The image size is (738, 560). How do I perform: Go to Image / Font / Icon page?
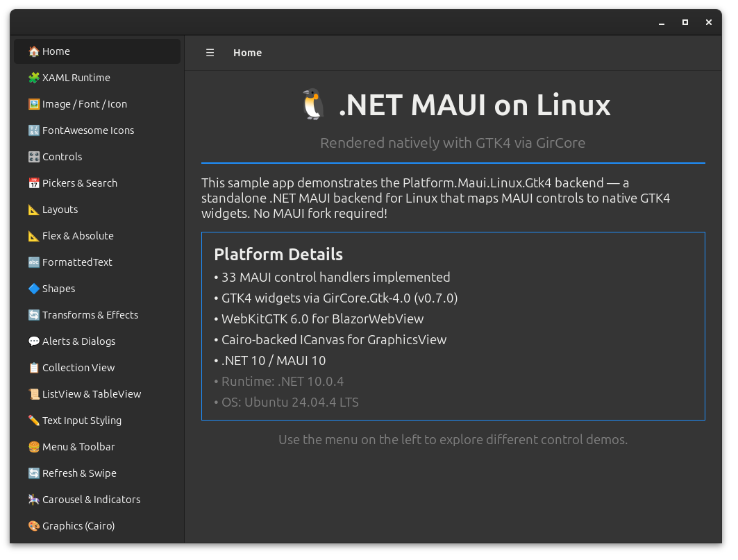pos(85,104)
